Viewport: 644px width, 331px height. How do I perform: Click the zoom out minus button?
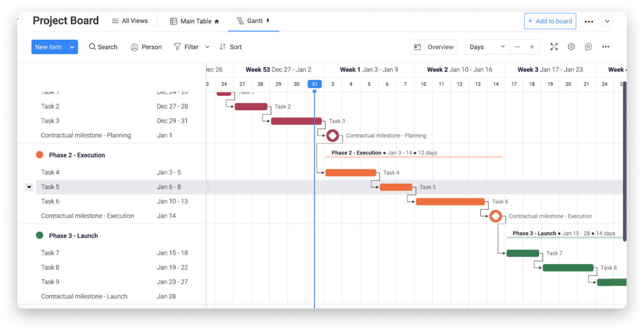tap(517, 47)
